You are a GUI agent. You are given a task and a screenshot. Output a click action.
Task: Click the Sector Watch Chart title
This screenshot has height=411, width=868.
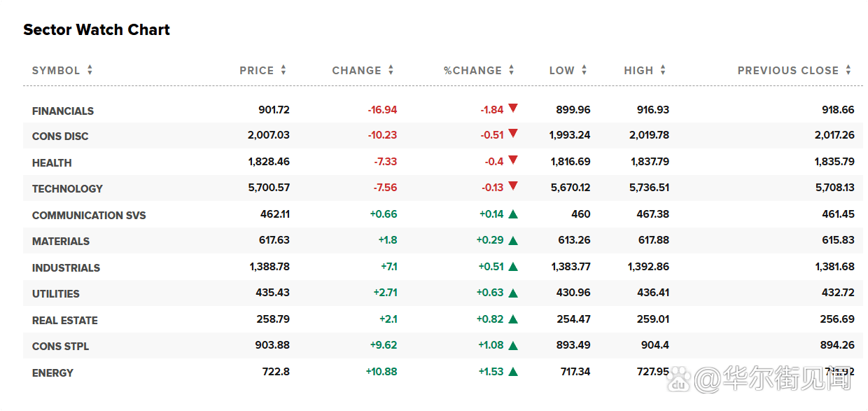(97, 30)
